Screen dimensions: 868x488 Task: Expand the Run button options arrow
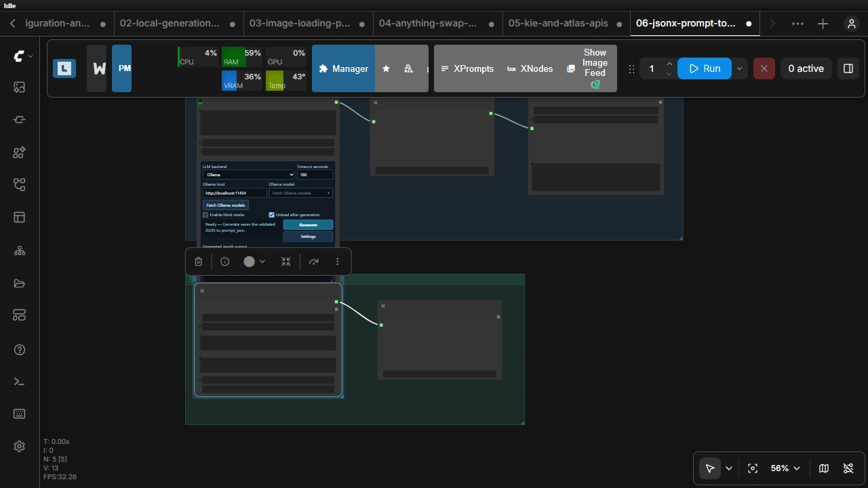pyautogui.click(x=739, y=68)
